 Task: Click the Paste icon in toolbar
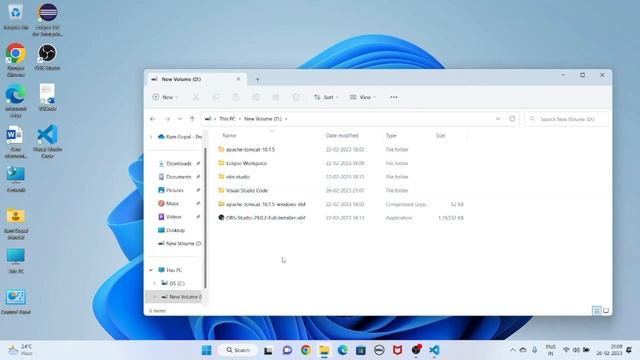pos(236,97)
